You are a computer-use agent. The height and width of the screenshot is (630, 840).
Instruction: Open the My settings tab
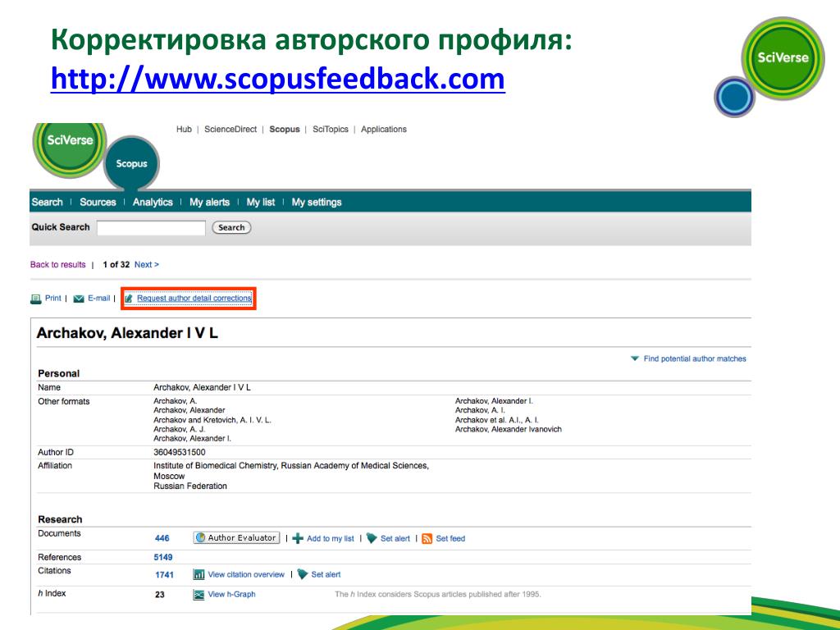click(x=317, y=202)
